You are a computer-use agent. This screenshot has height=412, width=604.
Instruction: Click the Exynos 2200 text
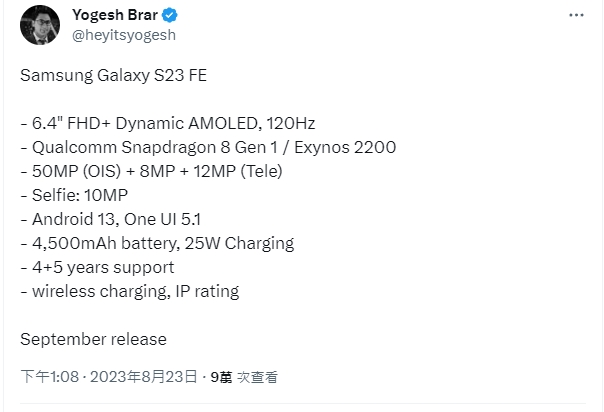pyautogui.click(x=345, y=147)
